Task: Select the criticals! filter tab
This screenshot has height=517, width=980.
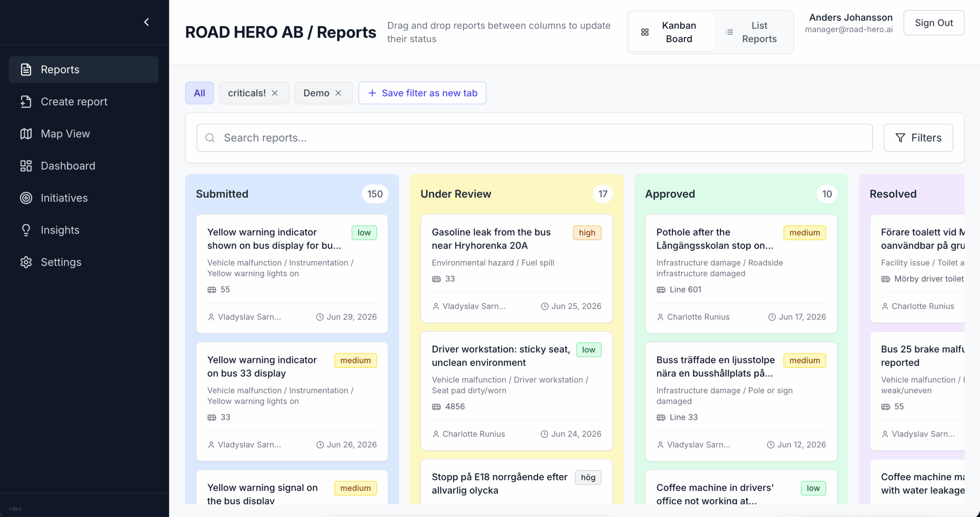Action: click(247, 93)
